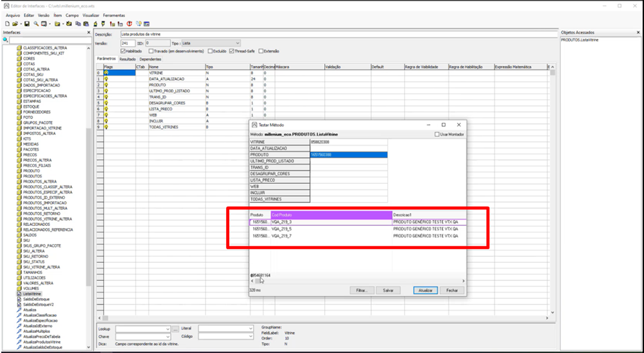Image resolution: width=644 pixels, height=353 pixels.
Task: Click the Fechar button
Action: click(x=452, y=290)
